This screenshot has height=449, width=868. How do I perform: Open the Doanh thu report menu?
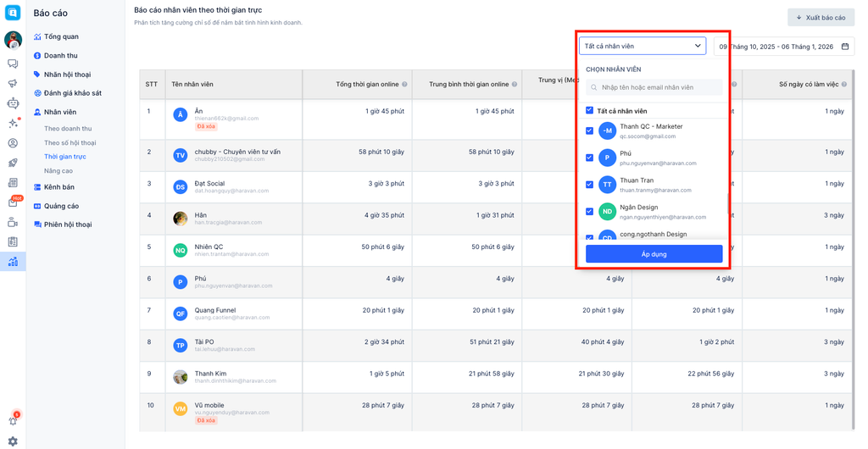pos(60,56)
